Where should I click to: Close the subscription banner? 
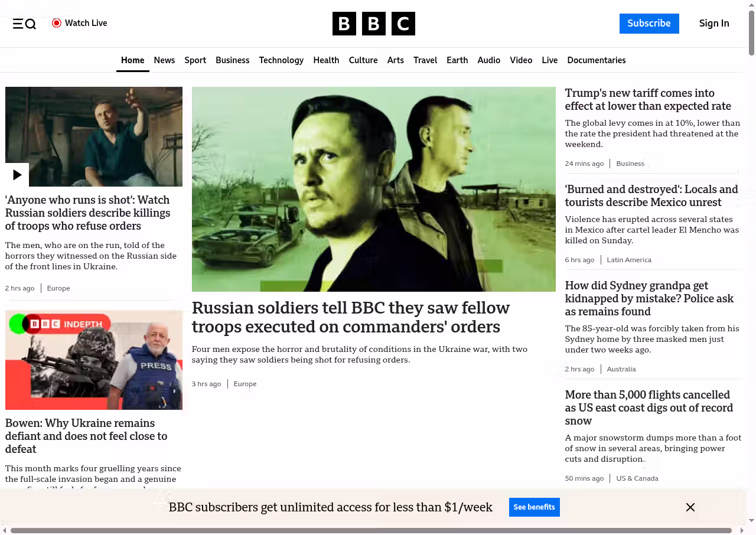[690, 507]
